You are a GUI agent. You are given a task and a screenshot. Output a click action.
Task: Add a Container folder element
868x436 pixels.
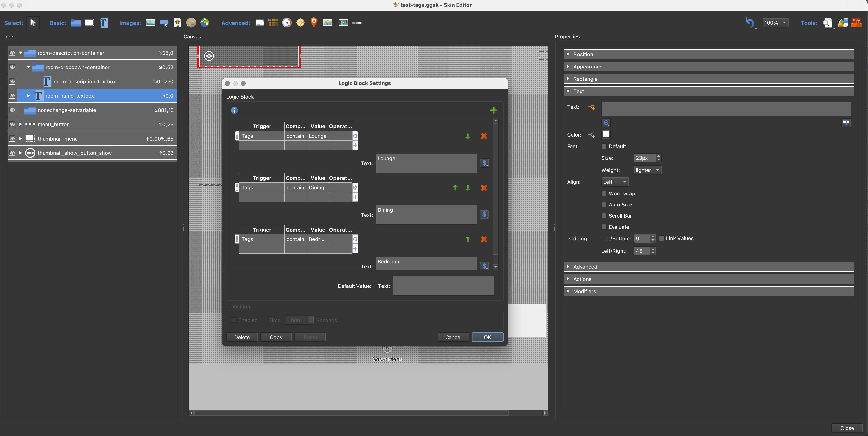[x=76, y=23]
